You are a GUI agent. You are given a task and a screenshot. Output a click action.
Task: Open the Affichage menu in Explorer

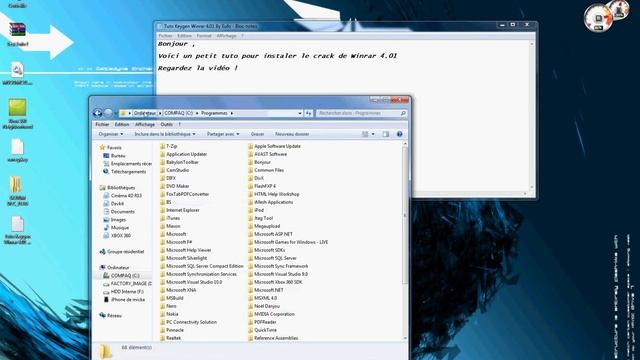[x=145, y=124]
